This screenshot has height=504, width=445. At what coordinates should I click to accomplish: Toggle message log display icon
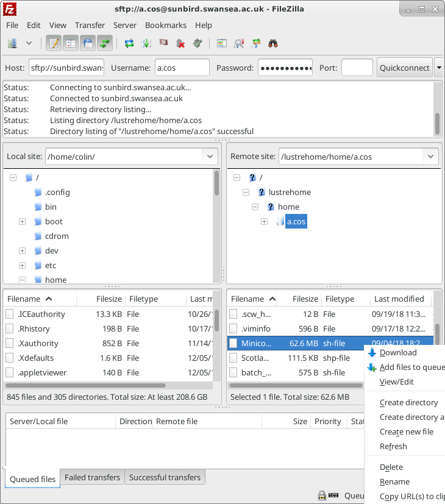[54, 43]
